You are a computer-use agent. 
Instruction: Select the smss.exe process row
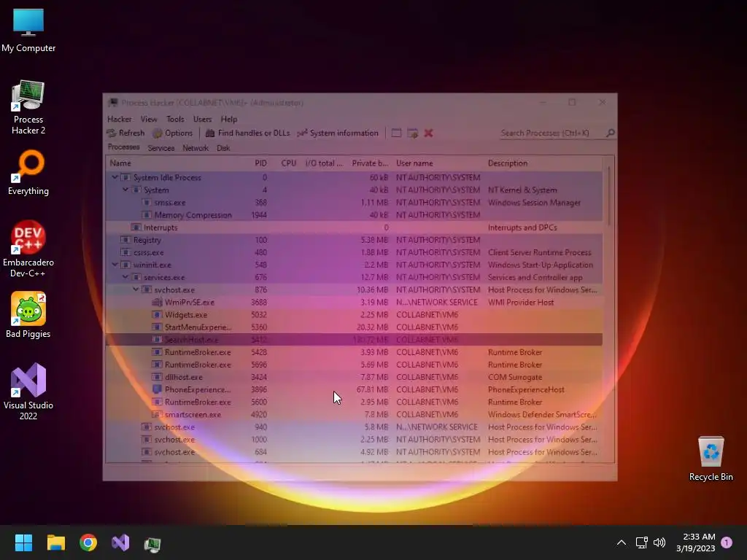354,203
